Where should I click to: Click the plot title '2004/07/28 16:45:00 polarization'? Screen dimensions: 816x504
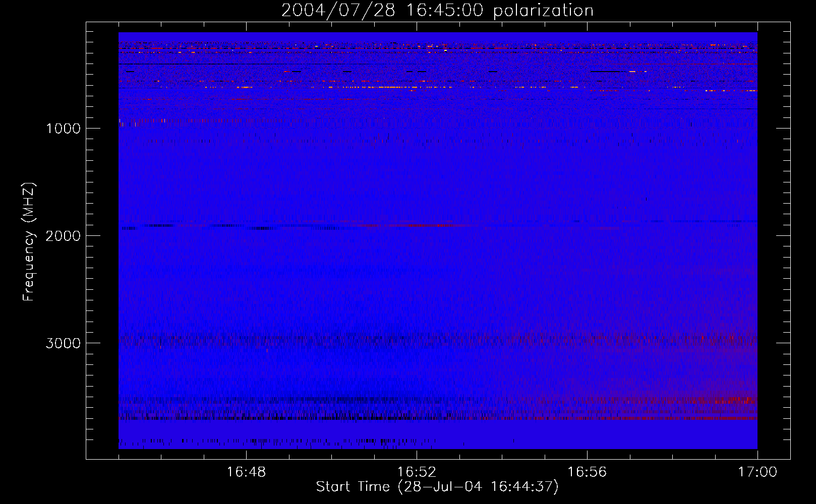(x=437, y=11)
